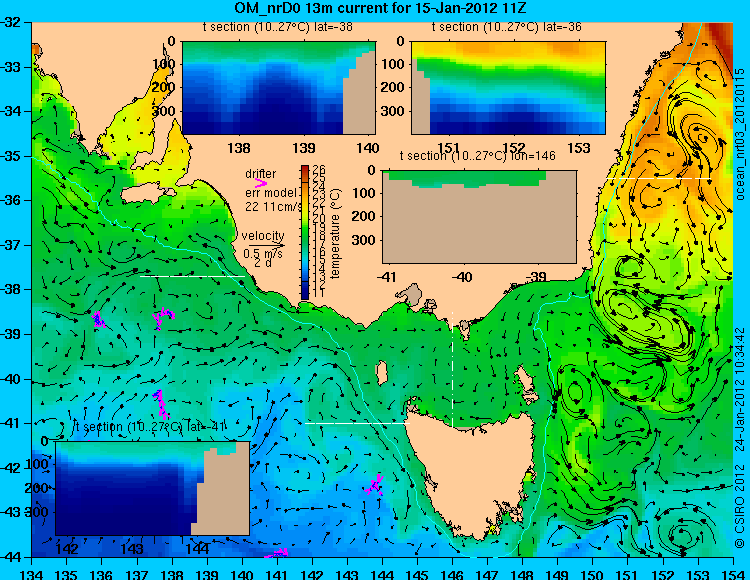Click the 't section (10..27°C) lat=-36' heading
This screenshot has height=580, width=750.
pyautogui.click(x=507, y=27)
